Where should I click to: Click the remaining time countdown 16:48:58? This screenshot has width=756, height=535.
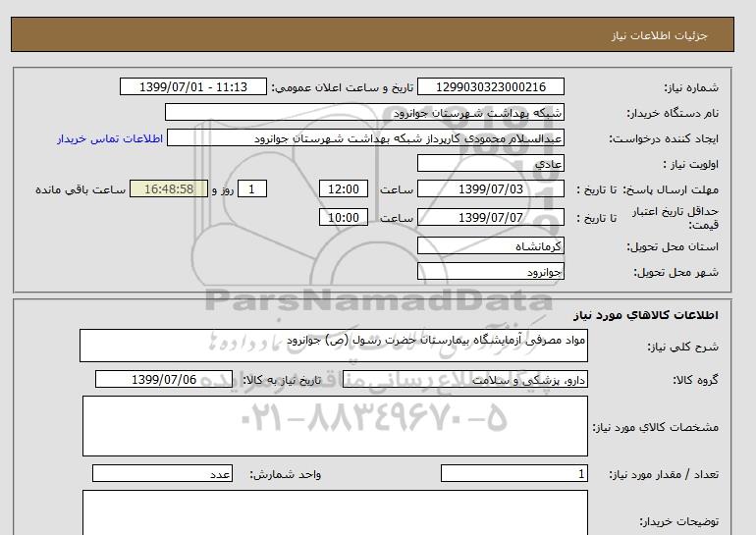(x=169, y=189)
